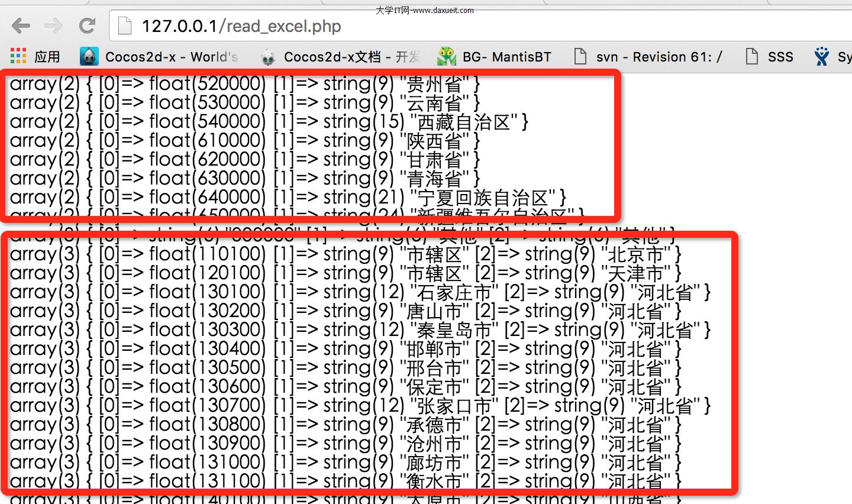Open the Cocos2d-x - World's bookmark
Viewport: 852px width, 504px height.
point(159,57)
